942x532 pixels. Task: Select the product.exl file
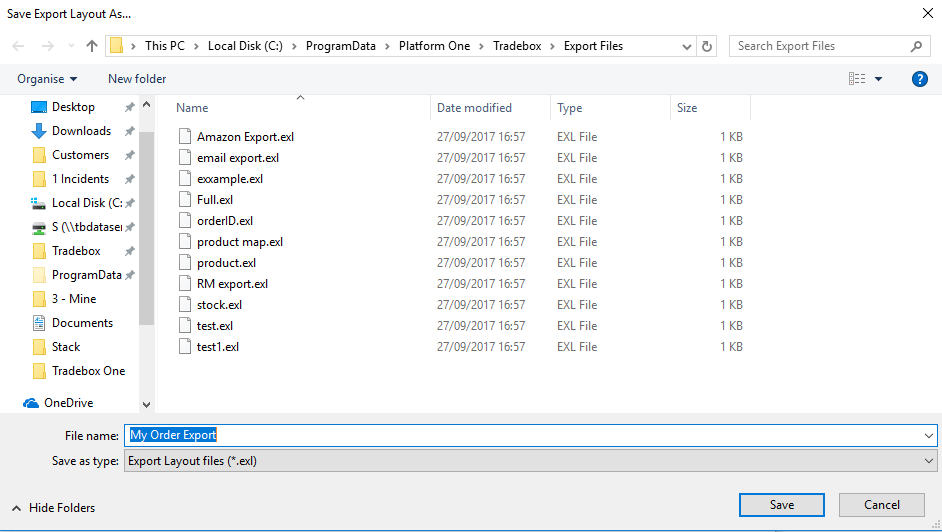point(226,263)
